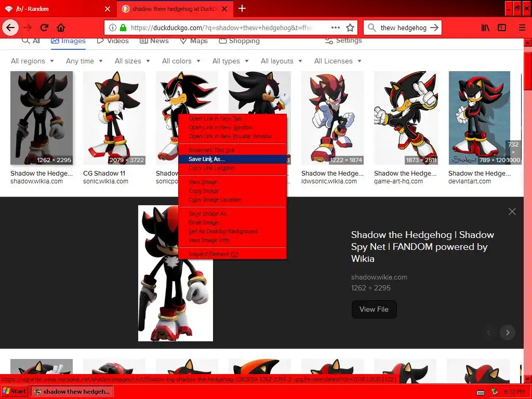Image resolution: width=532 pixels, height=399 pixels.
Task: Toggle the sidebar view icon
Action: [502, 28]
